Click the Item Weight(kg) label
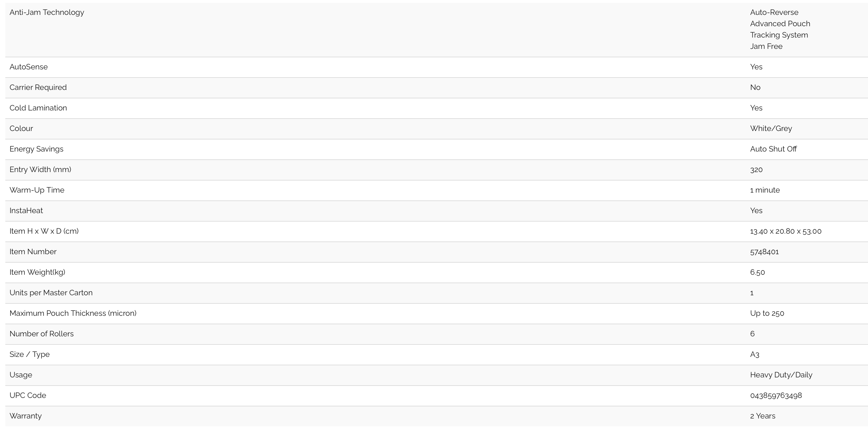Image resolution: width=868 pixels, height=439 pixels. pyautogui.click(x=37, y=272)
